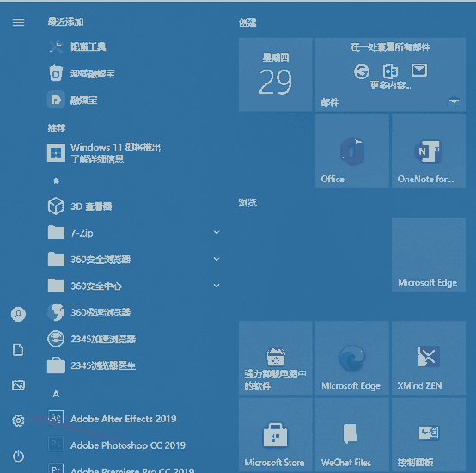Viewport: 476px width, 473px height.
Task: Open the XMind ZEN tile
Action: pyautogui.click(x=429, y=358)
